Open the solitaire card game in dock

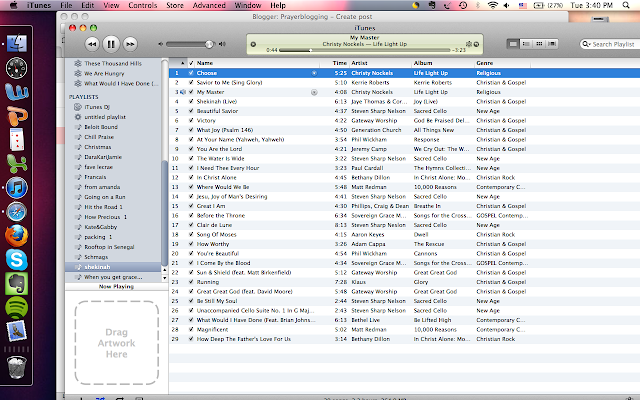click(x=17, y=140)
